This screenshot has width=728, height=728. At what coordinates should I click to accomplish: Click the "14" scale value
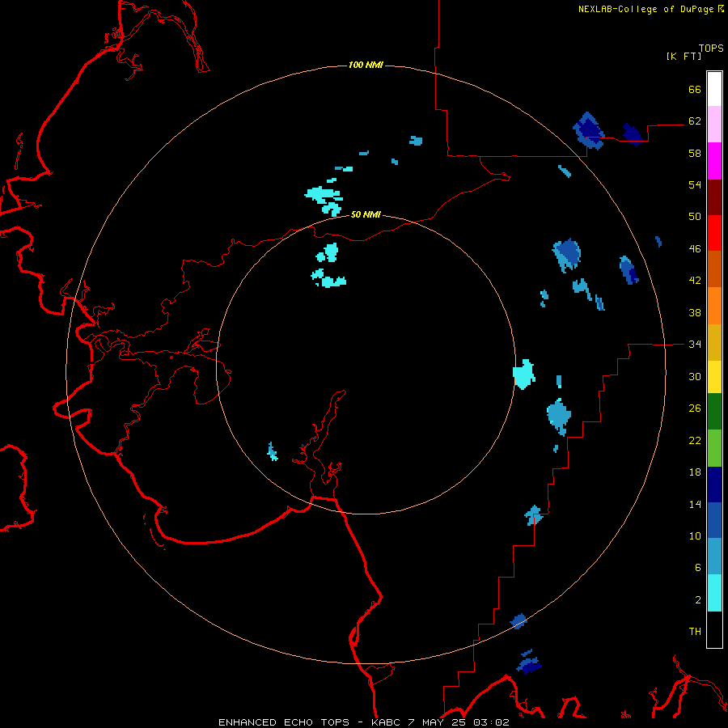point(695,504)
